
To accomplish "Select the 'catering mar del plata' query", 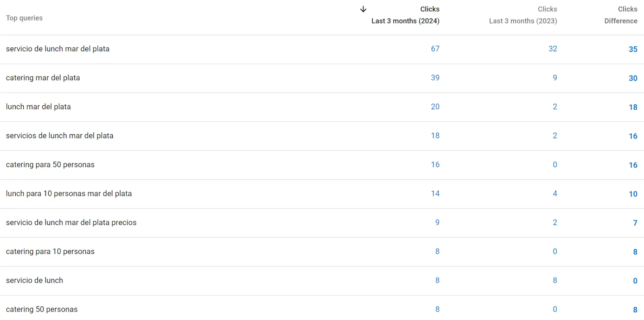I will [x=43, y=78].
